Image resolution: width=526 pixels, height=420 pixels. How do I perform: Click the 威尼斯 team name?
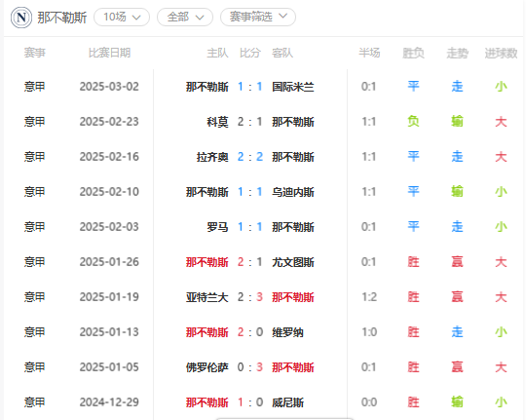pyautogui.click(x=287, y=402)
